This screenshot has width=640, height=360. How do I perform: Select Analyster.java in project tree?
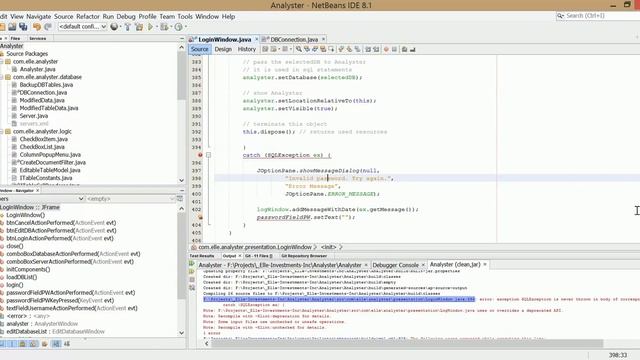point(38,69)
